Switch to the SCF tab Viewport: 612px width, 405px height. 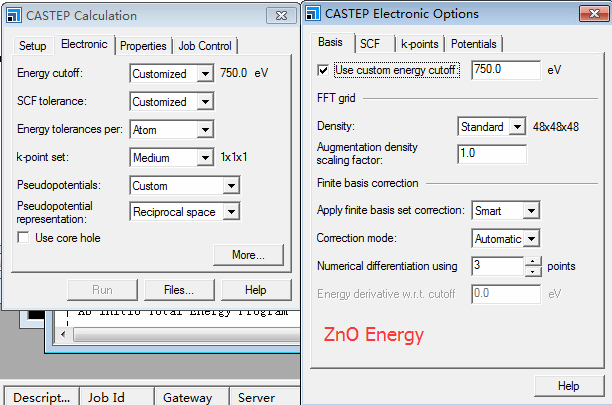pos(370,44)
